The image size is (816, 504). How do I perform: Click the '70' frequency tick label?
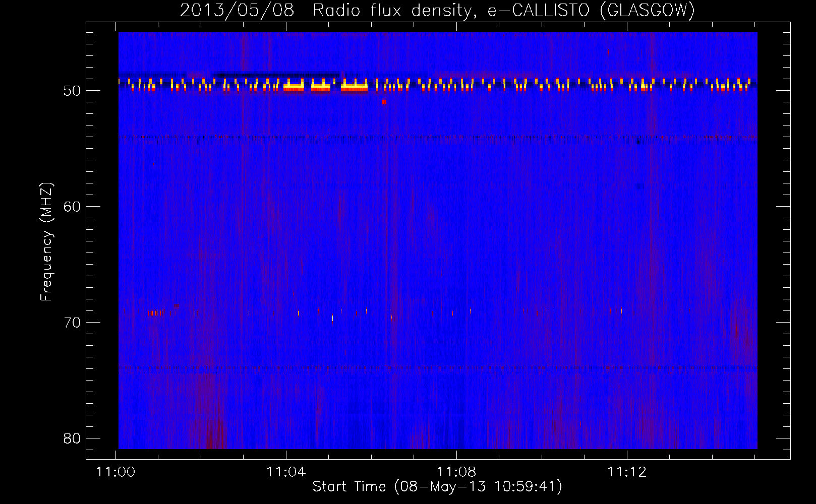[72, 323]
